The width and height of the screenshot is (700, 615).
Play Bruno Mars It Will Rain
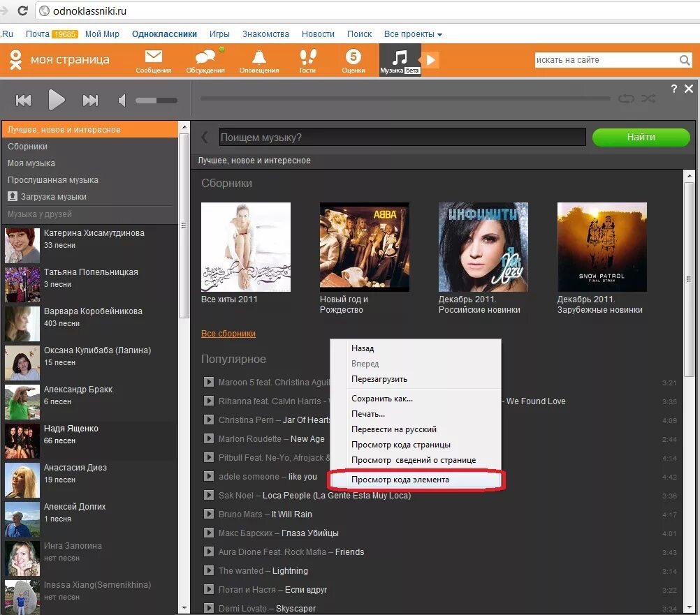[208, 514]
